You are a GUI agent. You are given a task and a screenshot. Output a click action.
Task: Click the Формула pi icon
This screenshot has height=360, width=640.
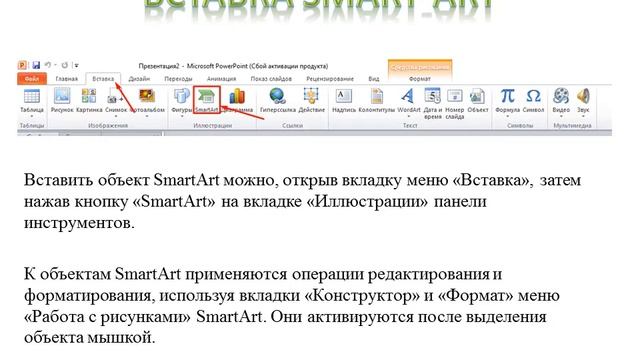(x=507, y=96)
